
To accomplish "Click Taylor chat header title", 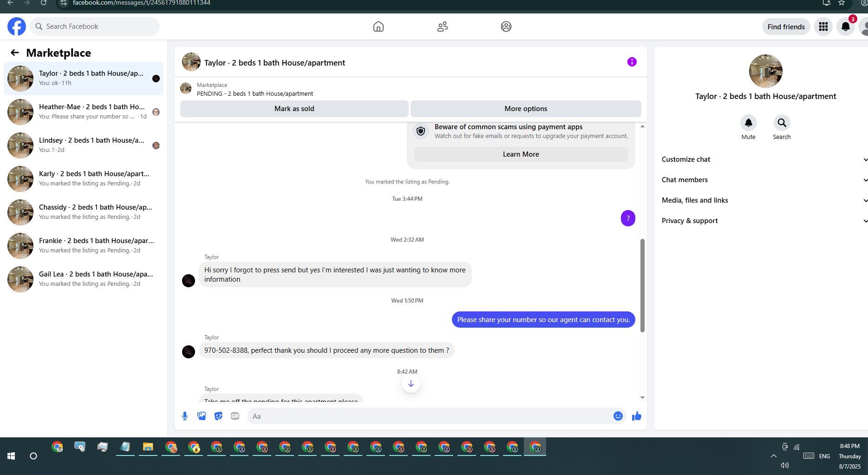I will [274, 63].
